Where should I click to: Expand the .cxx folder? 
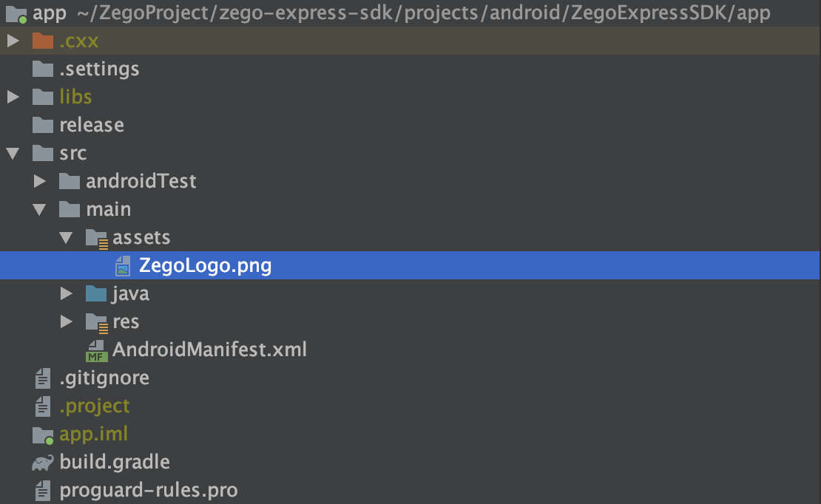click(x=13, y=41)
